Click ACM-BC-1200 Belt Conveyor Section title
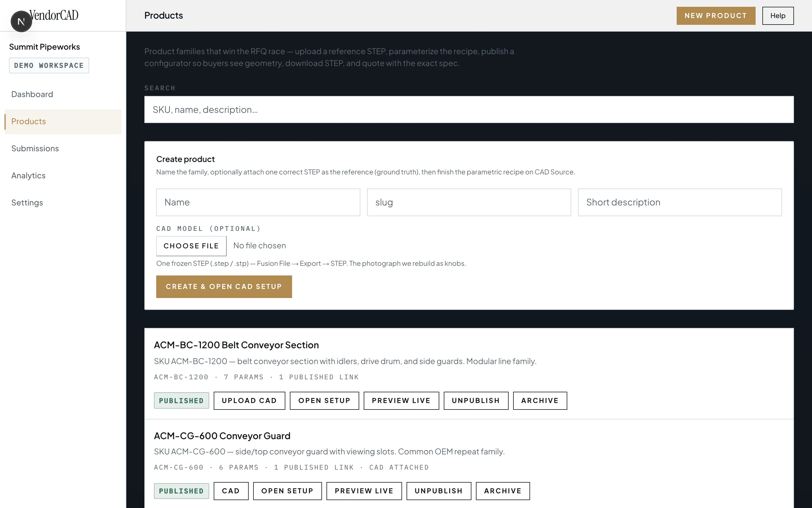Viewport: 812px width, 508px height. click(x=236, y=345)
